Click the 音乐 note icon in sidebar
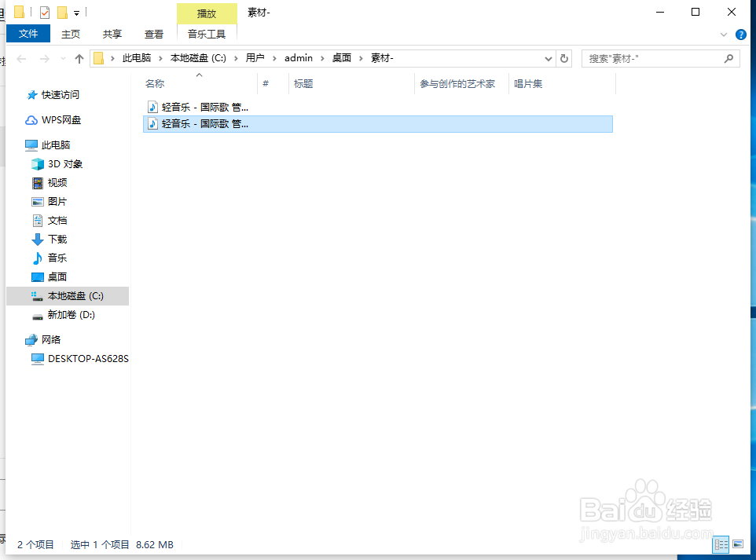The width and height of the screenshot is (756, 560). pos(37,258)
